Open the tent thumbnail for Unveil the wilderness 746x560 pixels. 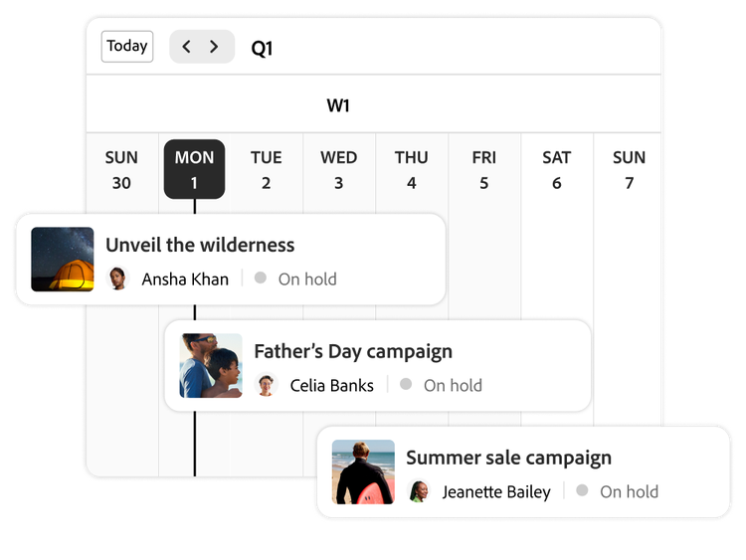(63, 260)
